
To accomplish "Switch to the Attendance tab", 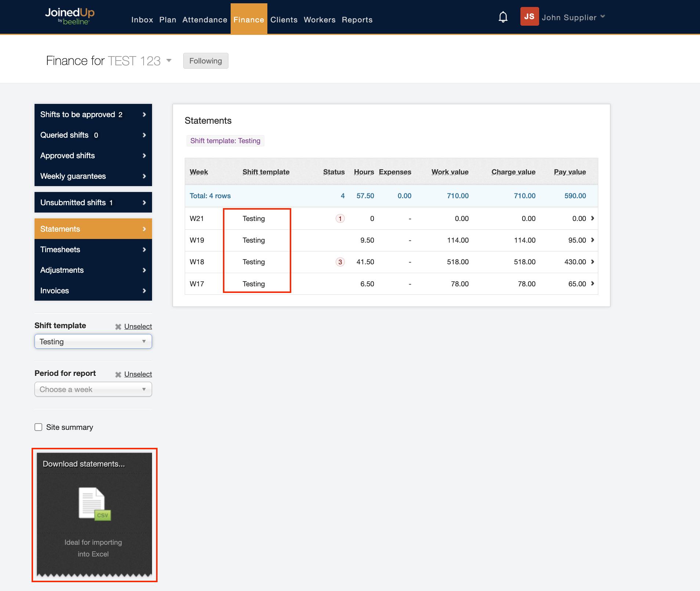I will (x=205, y=20).
